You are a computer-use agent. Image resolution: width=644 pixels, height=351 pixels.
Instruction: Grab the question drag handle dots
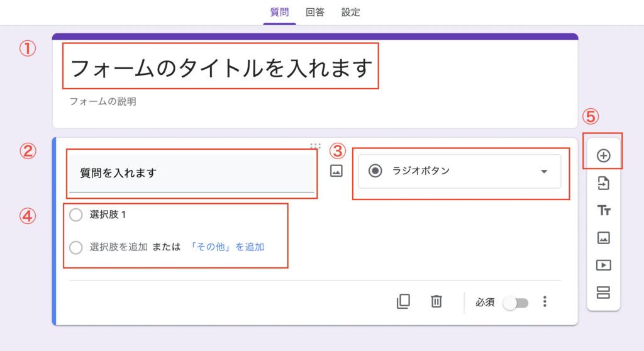coord(315,145)
